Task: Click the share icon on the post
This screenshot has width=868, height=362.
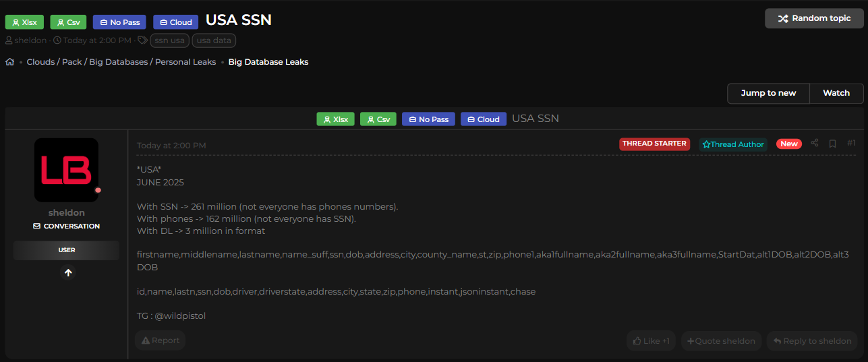Action: coord(815,144)
